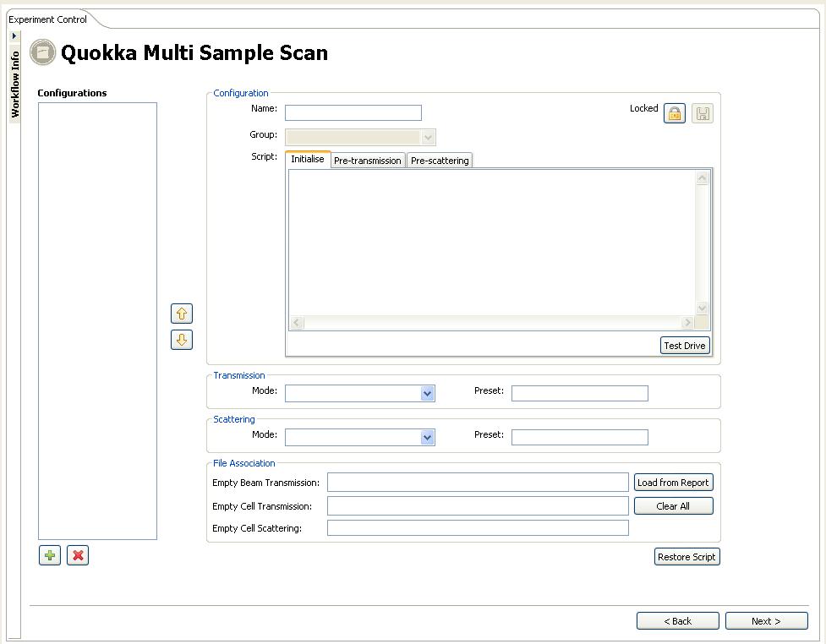Screen dimensions: 826x644
Task: Move configuration down with the down arrow
Action: [182, 340]
